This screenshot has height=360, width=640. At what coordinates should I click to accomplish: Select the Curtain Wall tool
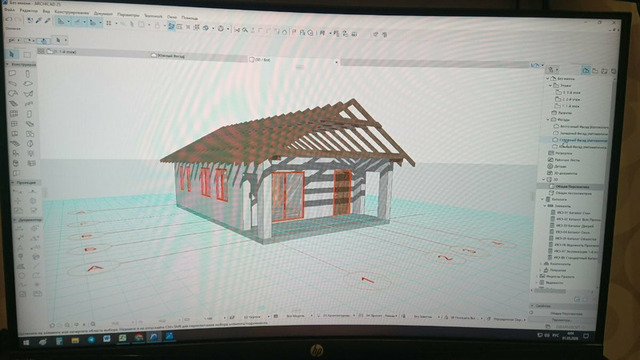click(x=14, y=113)
